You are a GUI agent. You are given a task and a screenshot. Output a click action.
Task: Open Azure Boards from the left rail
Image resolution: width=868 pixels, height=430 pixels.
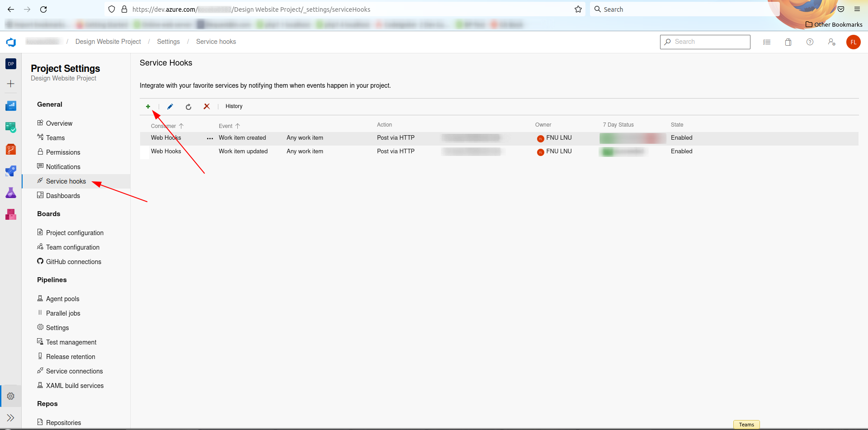[11, 128]
